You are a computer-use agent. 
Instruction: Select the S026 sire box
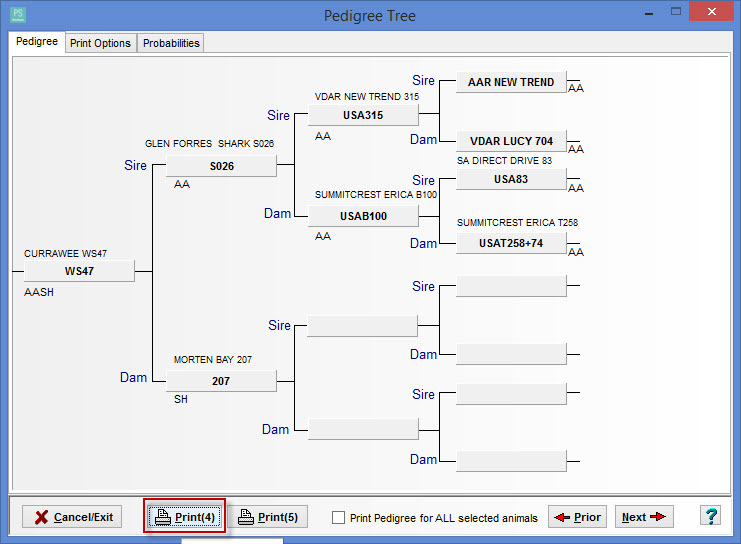(x=221, y=166)
